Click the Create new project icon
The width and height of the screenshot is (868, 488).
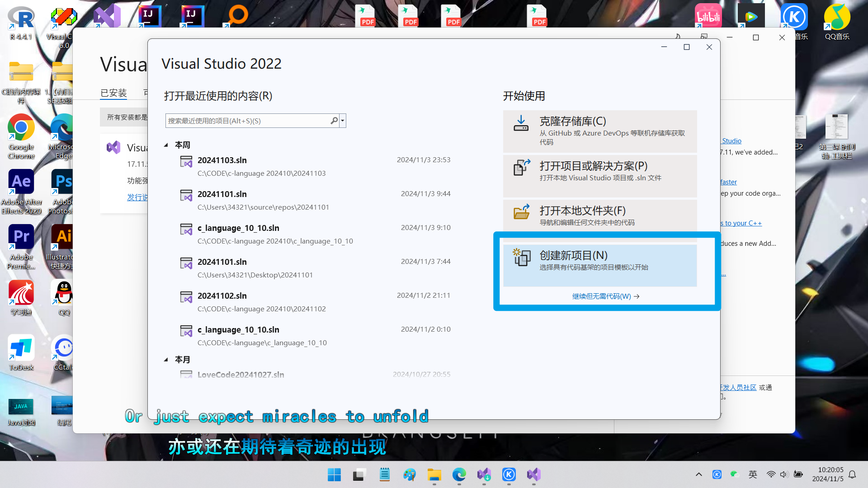(521, 257)
